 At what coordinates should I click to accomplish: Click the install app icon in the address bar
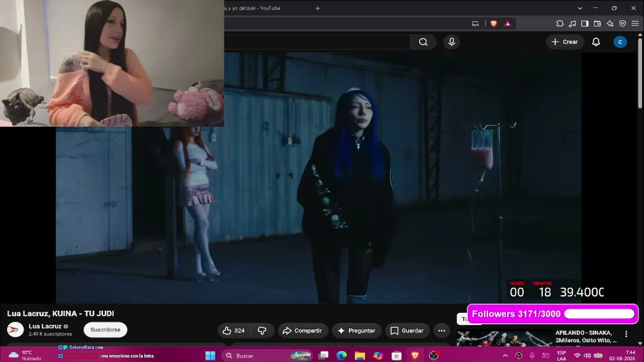(x=475, y=24)
